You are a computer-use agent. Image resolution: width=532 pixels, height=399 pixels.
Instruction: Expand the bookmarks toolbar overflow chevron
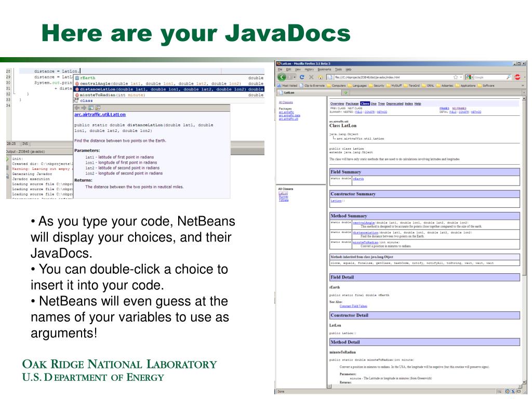[x=523, y=86]
